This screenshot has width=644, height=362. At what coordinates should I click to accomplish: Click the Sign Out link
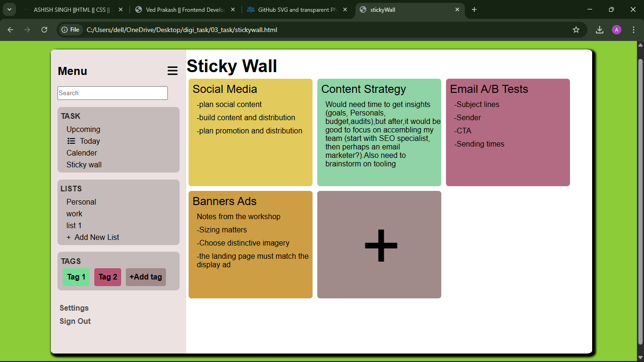[x=75, y=321]
